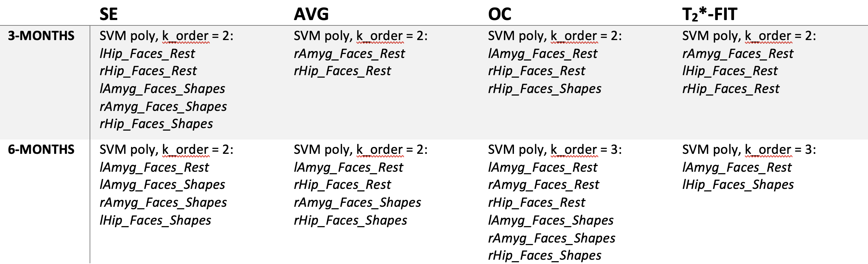Image resolution: width=868 pixels, height=264 pixels.
Task: Click the SE column header
Action: point(109,14)
